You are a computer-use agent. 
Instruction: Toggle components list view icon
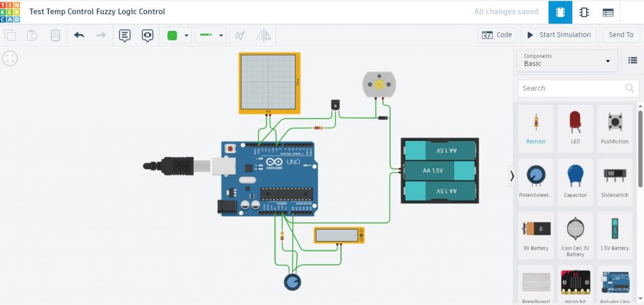click(x=633, y=60)
